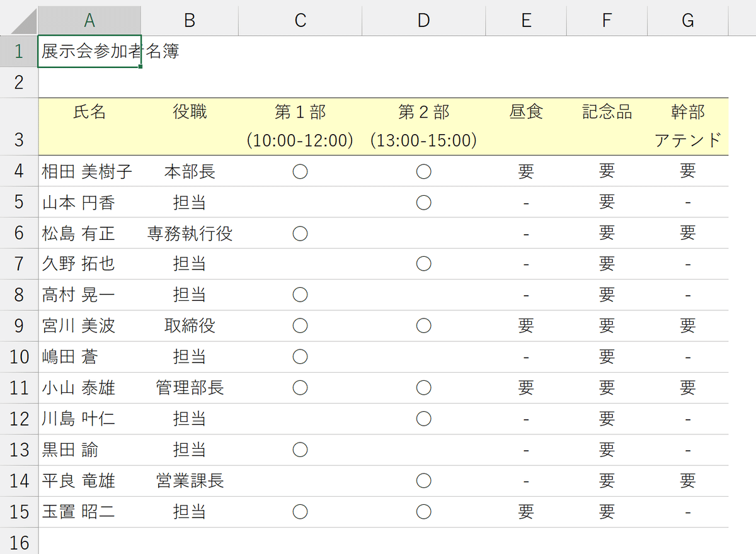
Task: Select the name 玉置 昭二
Action: 78,512
